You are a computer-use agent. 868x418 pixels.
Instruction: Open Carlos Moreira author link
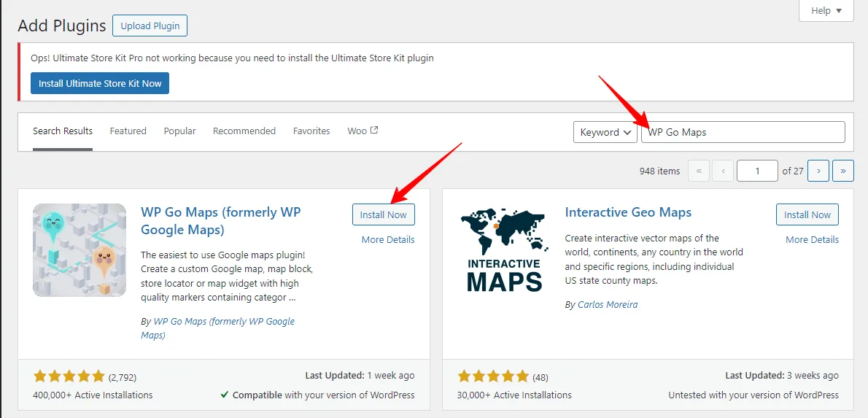608,304
